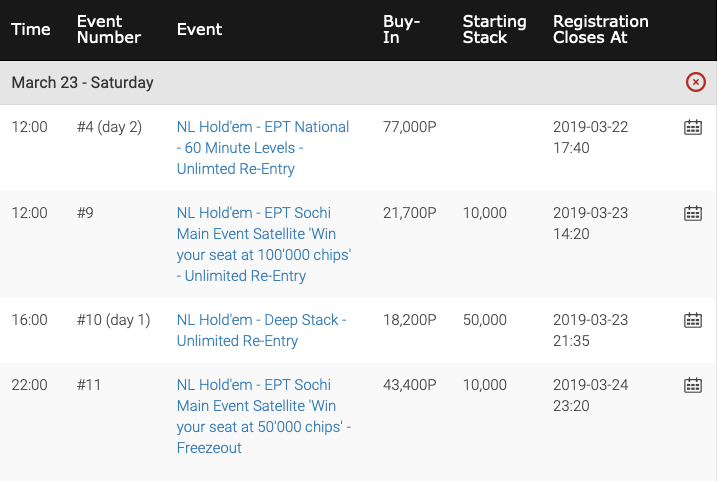Viewport: 717px width, 481px height.
Task: Collapse March 23 section with red X icon
Action: point(696,82)
